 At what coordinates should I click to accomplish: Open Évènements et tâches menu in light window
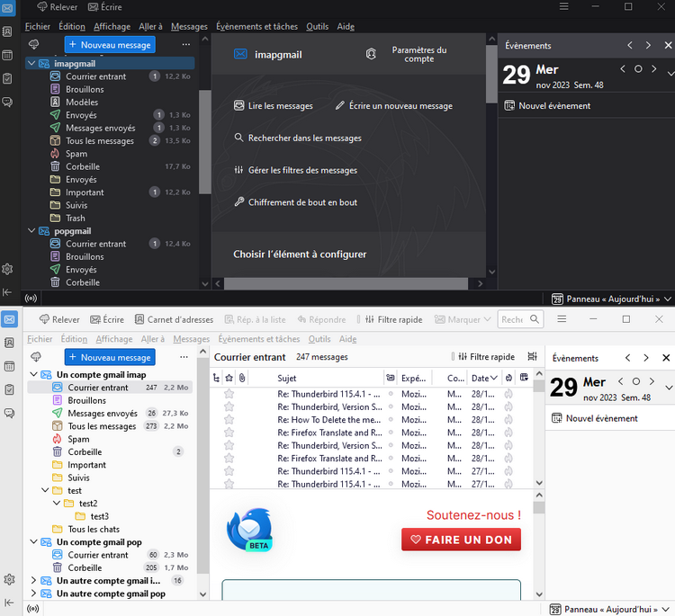point(258,339)
